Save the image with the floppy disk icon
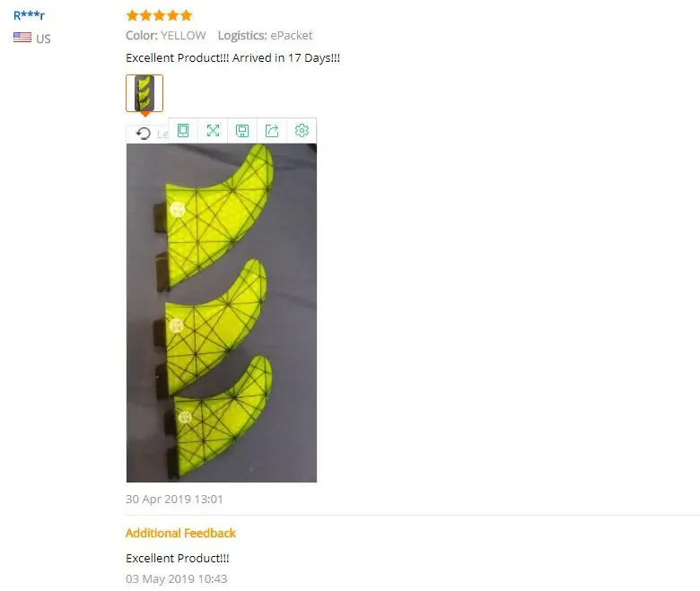The image size is (700, 591). pos(242,131)
